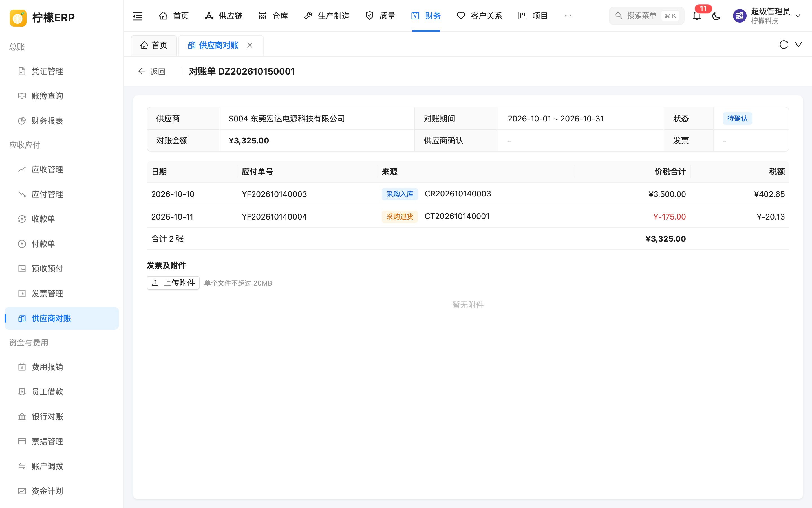Refresh the page with the reload icon
The image size is (812, 508).
(x=784, y=45)
